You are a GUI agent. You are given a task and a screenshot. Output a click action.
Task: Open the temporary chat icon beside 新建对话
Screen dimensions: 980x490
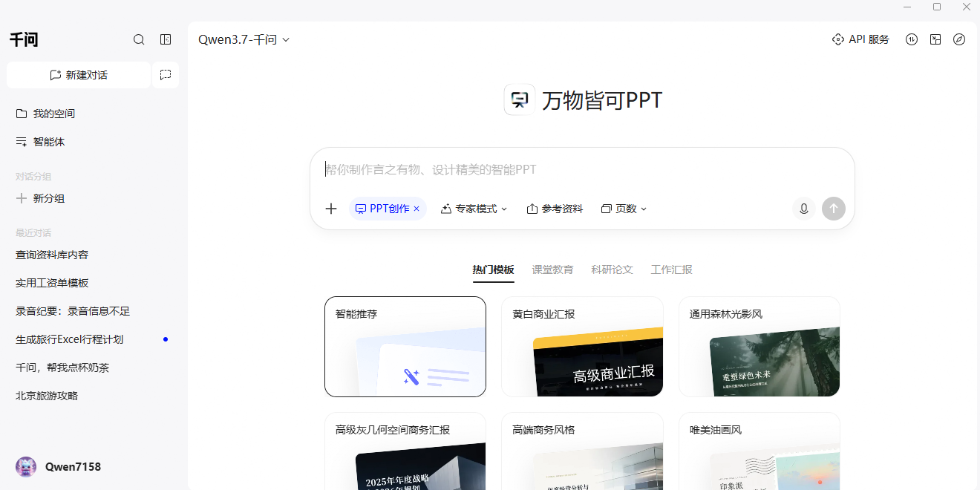pos(166,75)
